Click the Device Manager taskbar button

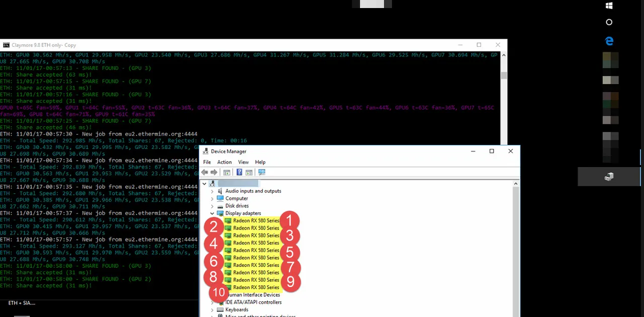tap(609, 177)
